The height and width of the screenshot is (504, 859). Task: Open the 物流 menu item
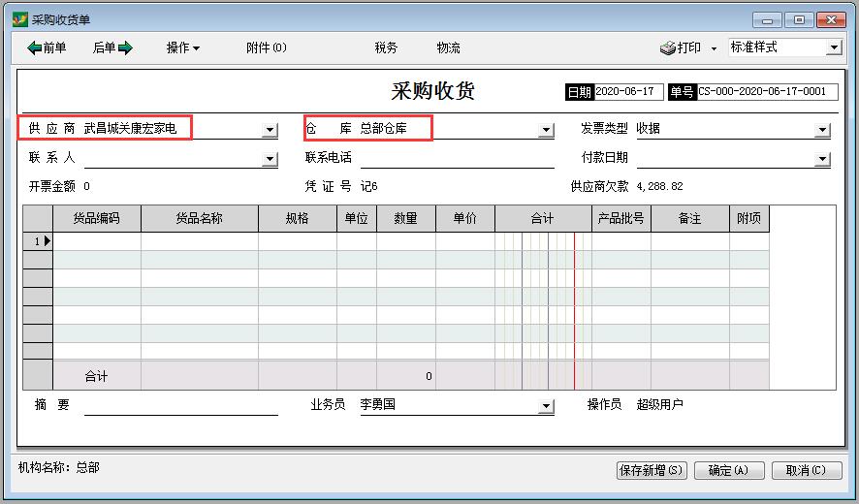[x=448, y=48]
